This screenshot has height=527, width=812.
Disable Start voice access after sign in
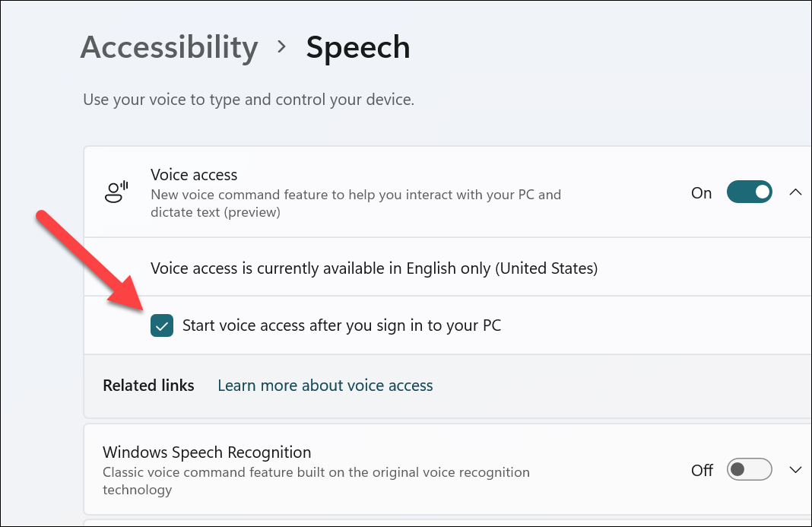pyautogui.click(x=161, y=325)
